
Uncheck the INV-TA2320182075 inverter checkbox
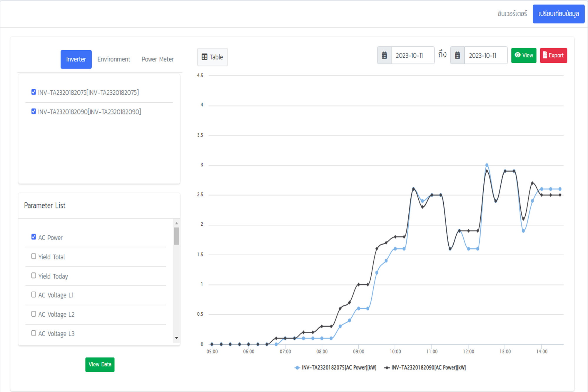click(x=34, y=92)
